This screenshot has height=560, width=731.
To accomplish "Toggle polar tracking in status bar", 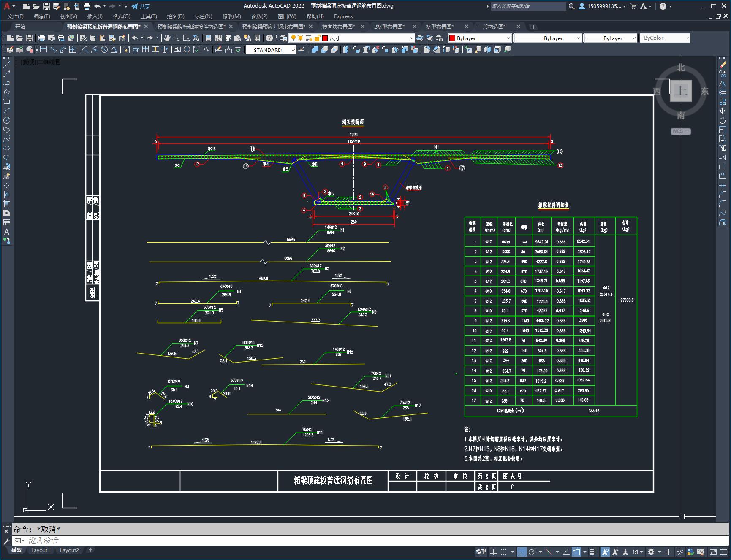I will click(532, 552).
